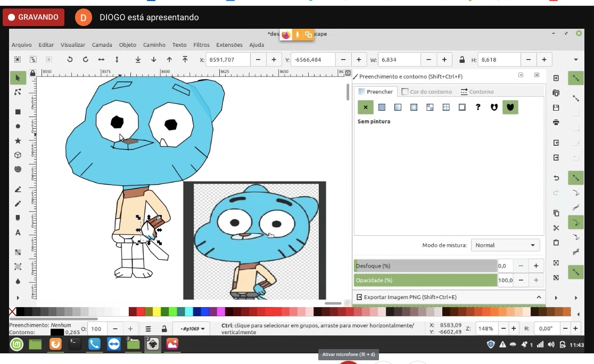Flip selection horizontally
The height and width of the screenshot is (364, 594).
coord(101,60)
